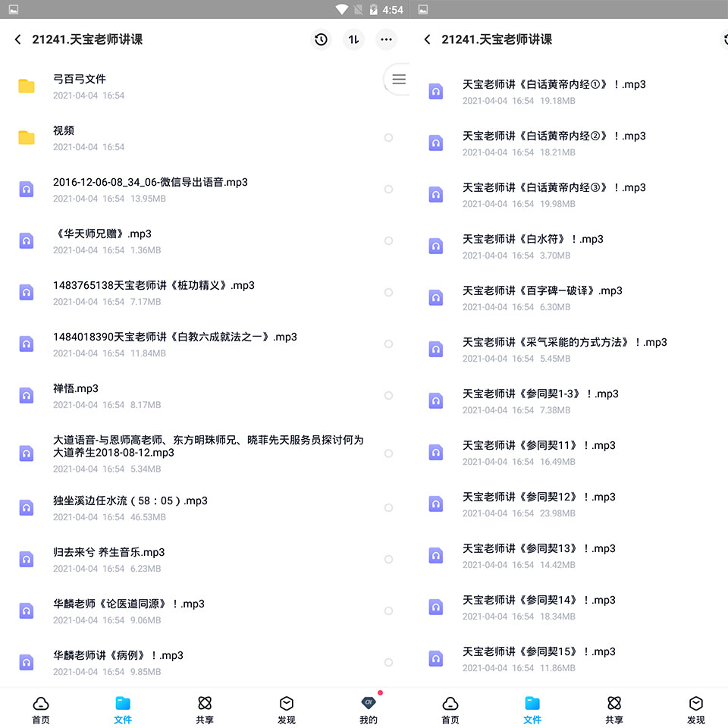Select radio circle for 《桩功精义》.mp3
728x728 pixels.
[x=388, y=292]
